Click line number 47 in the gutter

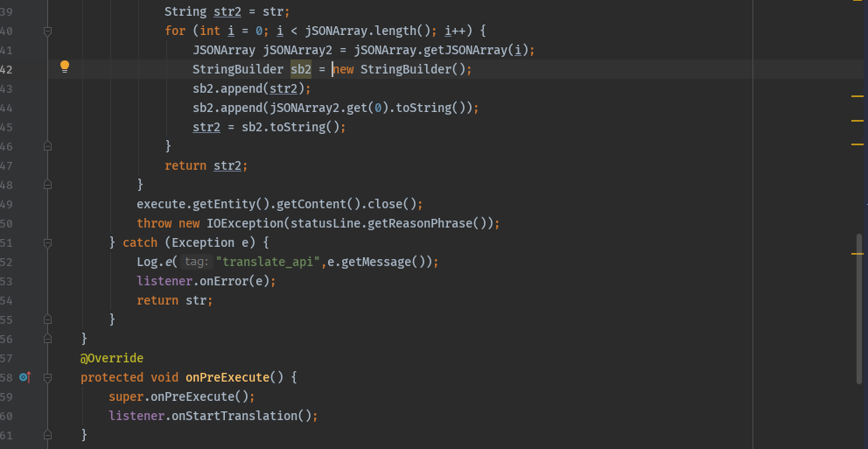click(x=6, y=165)
